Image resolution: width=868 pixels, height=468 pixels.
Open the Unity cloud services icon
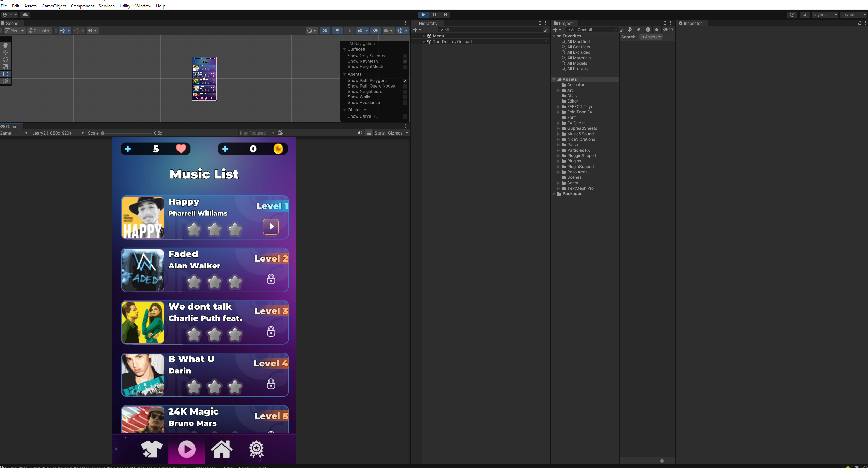25,15
